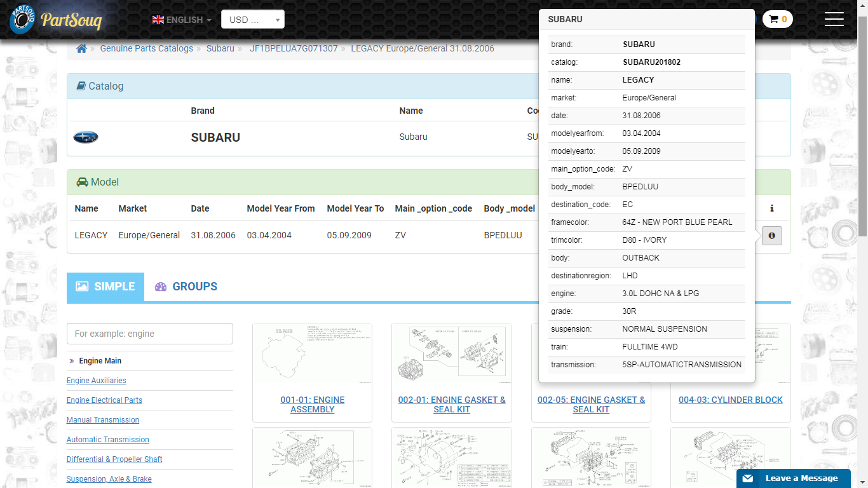
Task: Switch to the Simple tab
Action: point(105,287)
